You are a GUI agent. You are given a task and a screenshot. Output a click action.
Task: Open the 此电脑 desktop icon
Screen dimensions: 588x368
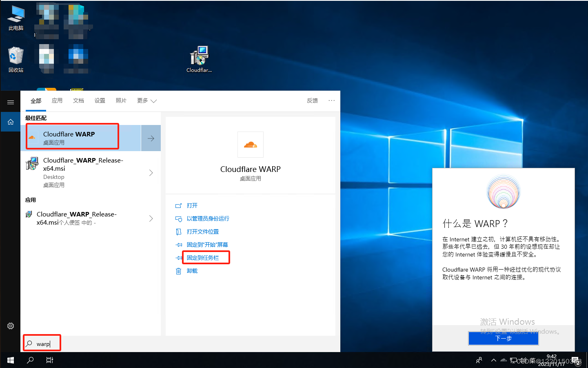(x=16, y=18)
